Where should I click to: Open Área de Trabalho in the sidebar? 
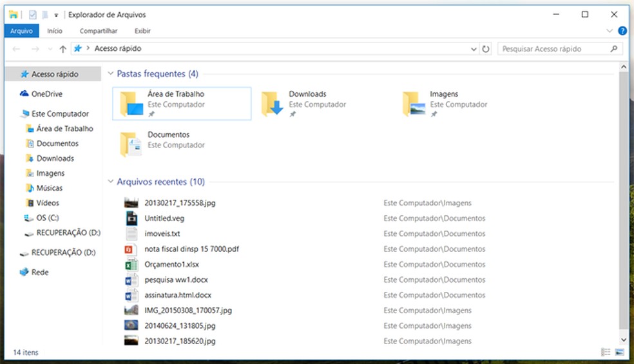click(64, 129)
